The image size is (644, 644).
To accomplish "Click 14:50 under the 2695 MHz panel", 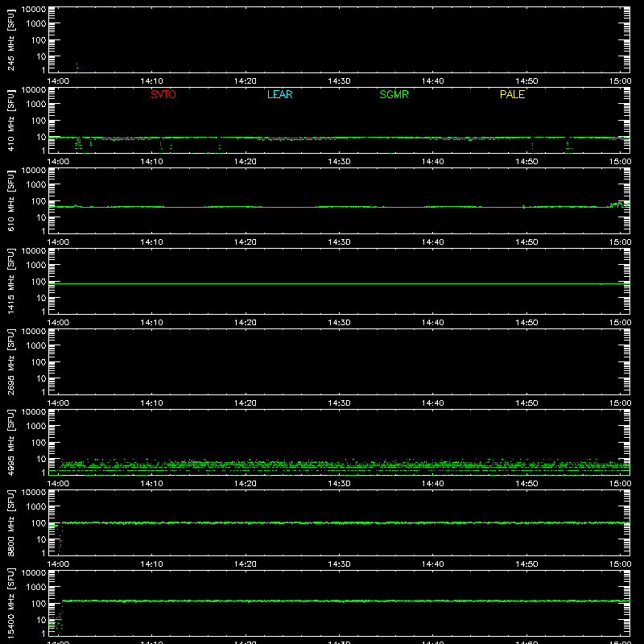I will pyautogui.click(x=526, y=403).
